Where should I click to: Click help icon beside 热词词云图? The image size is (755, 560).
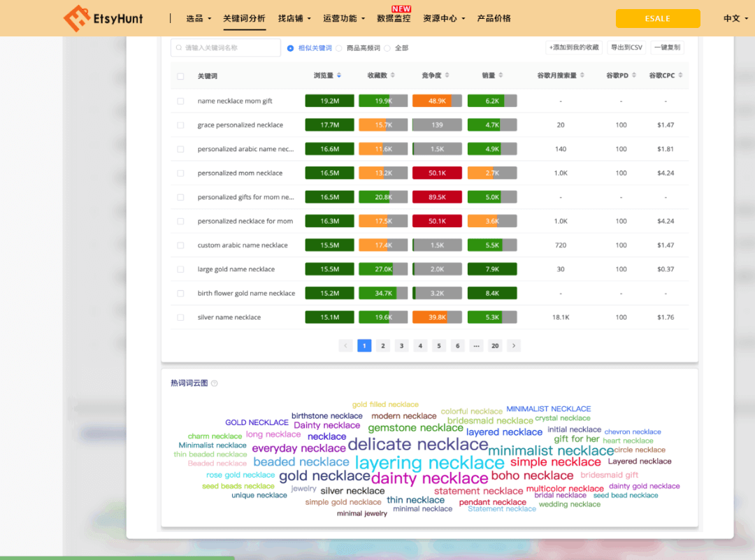(215, 383)
